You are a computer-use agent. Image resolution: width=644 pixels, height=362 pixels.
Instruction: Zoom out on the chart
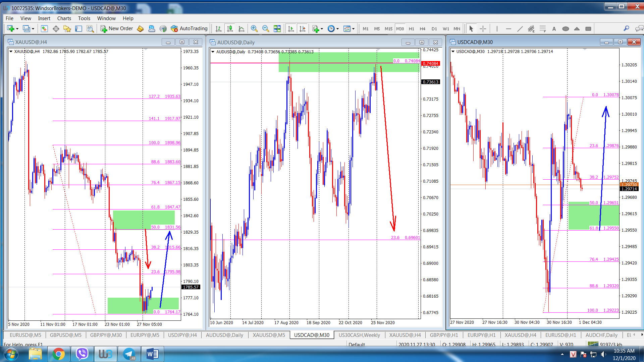point(266,29)
